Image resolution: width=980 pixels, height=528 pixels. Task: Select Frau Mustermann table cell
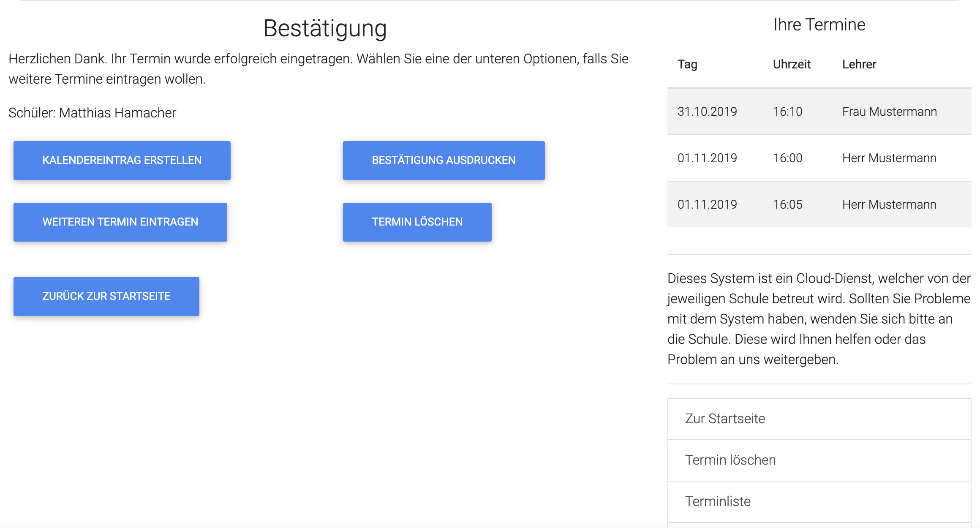coord(890,112)
